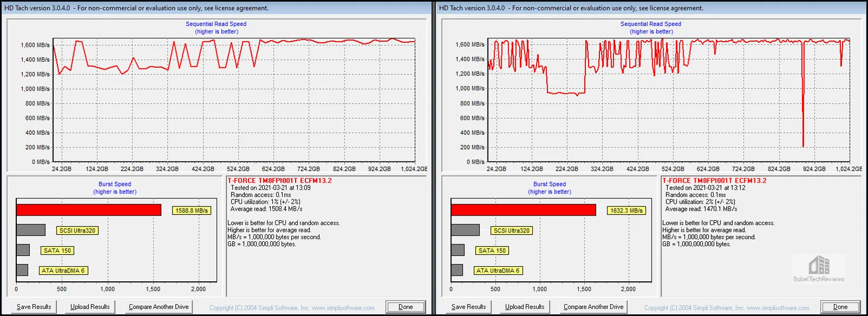This screenshot has width=868, height=316.
Task: Click Random access: 0.1ms in right window
Action: (x=695, y=195)
